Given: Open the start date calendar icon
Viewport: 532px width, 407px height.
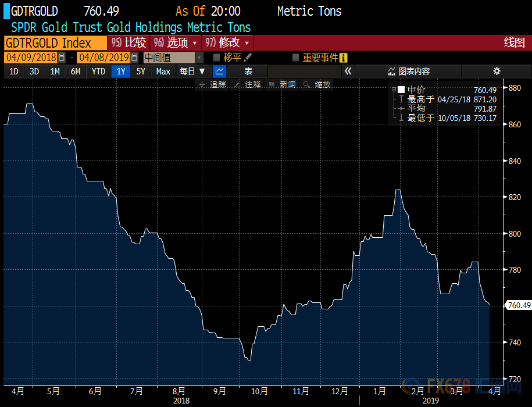Looking at the screenshot, I should (62, 58).
